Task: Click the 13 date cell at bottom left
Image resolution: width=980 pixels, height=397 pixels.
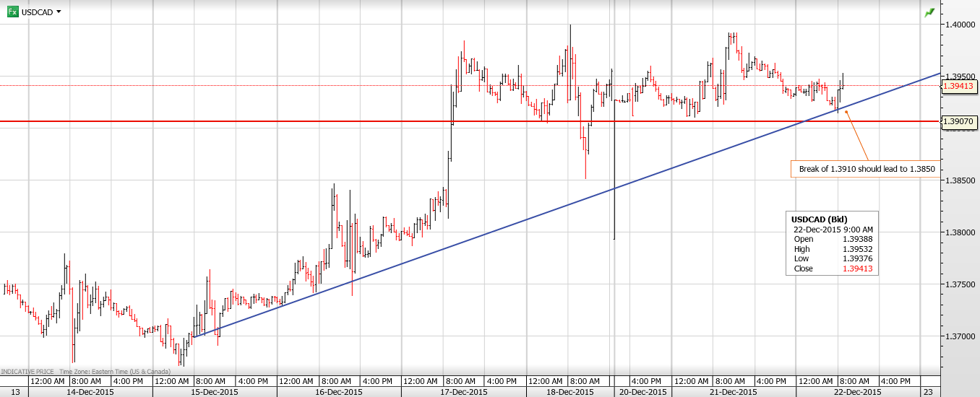Action: pos(14,391)
